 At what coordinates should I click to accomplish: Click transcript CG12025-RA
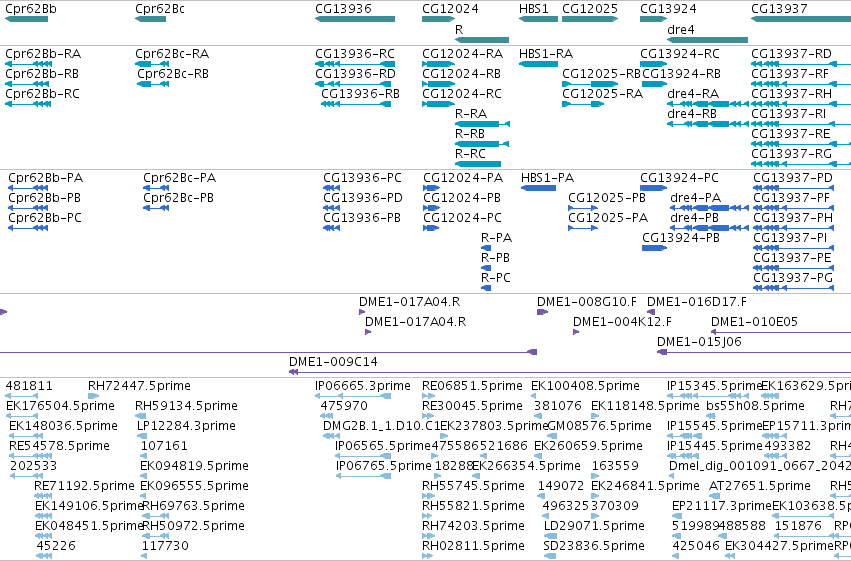coord(602,94)
